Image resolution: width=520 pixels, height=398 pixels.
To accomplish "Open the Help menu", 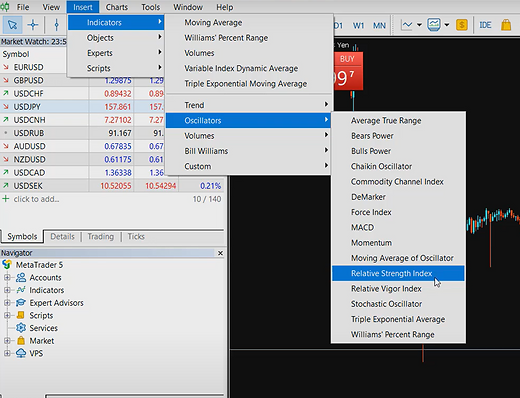I will (x=224, y=7).
